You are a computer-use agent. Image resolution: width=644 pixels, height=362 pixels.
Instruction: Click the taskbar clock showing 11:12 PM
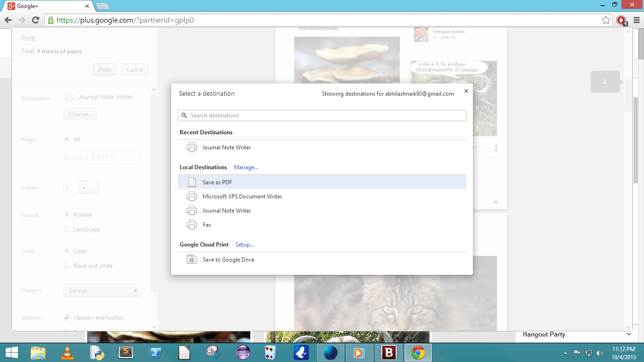tap(623, 353)
